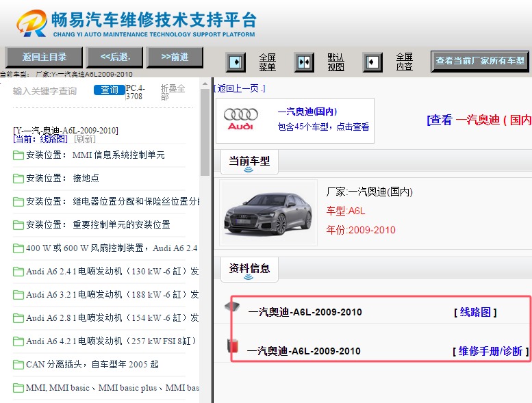Expand Audi A6 2.8 l 电喷发动机 (154 kW) entry

[112, 318]
